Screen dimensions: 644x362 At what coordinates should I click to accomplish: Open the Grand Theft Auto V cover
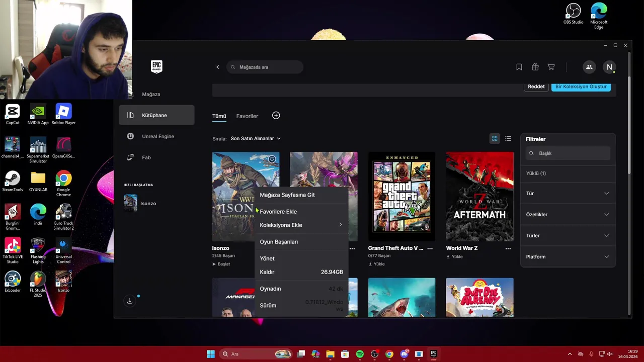click(401, 197)
